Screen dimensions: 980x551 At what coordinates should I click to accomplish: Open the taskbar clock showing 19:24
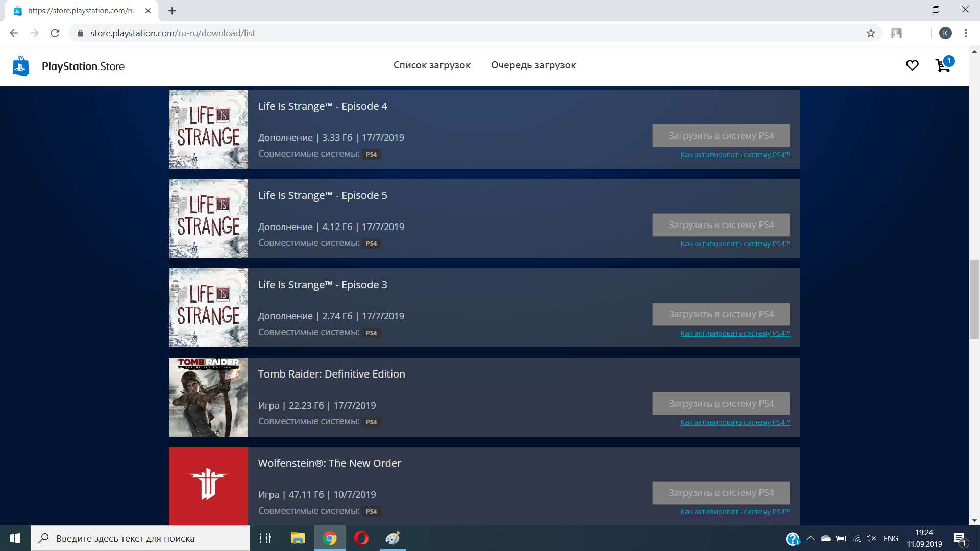924,538
